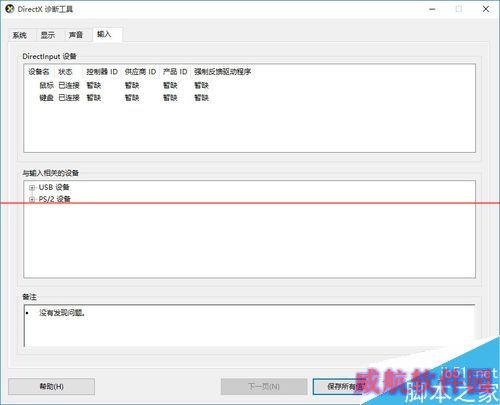Click the 供应商 ID column header
This screenshot has width=500, height=405.
point(140,71)
